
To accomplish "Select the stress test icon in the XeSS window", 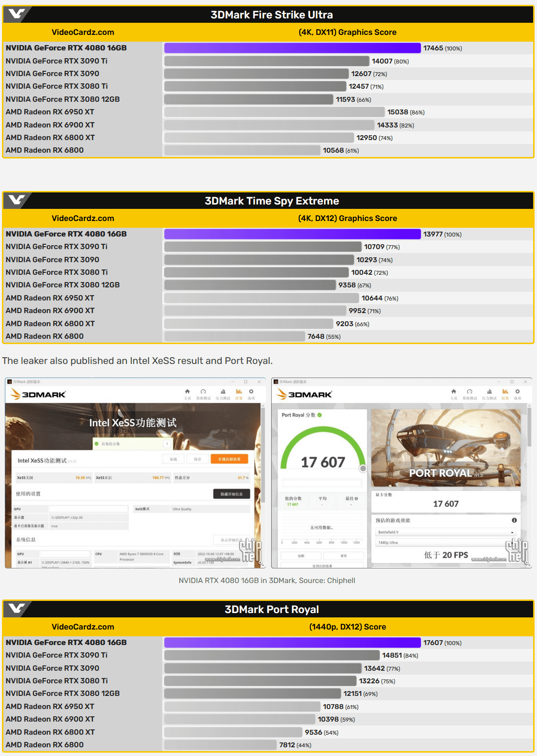I will [x=223, y=392].
